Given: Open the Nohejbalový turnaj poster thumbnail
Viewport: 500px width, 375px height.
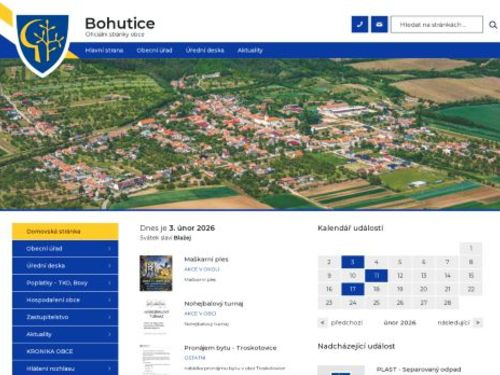Looking at the screenshot, I should [156, 317].
